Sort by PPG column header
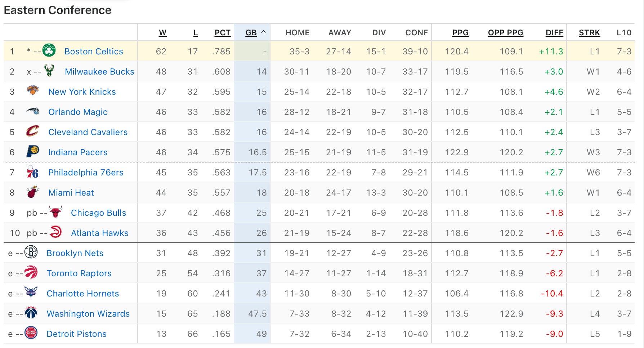Viewport: 644px width, 348px height. point(460,33)
